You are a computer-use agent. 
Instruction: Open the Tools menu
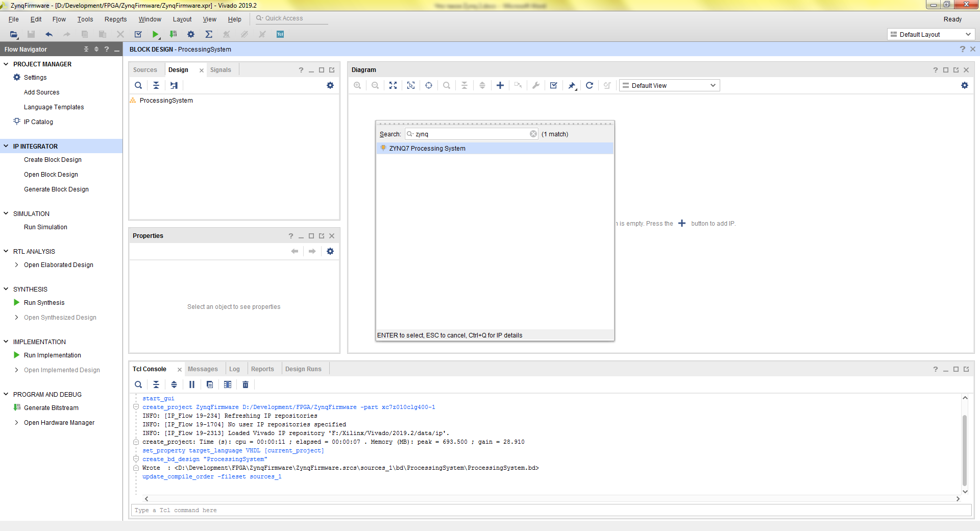tap(85, 19)
